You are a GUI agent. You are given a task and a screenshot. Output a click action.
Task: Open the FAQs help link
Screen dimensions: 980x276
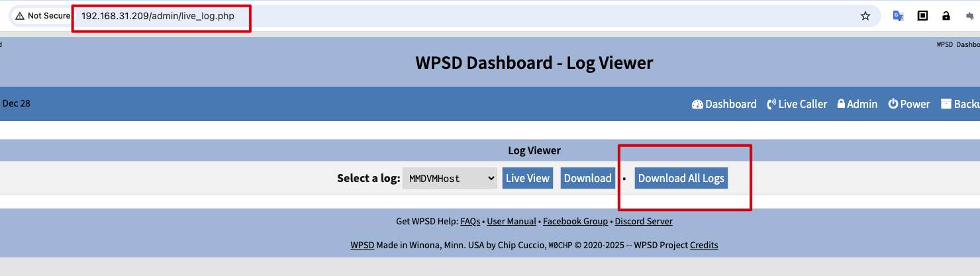[470, 221]
